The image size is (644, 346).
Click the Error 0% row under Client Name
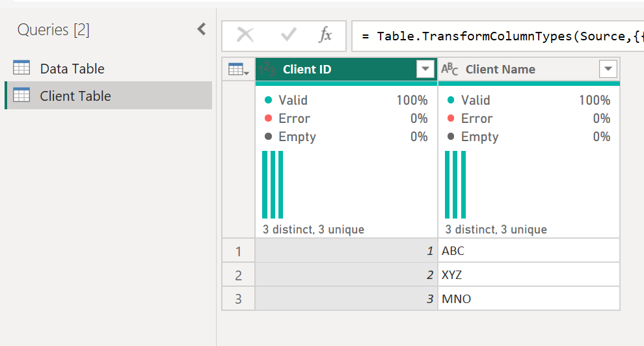tap(529, 118)
